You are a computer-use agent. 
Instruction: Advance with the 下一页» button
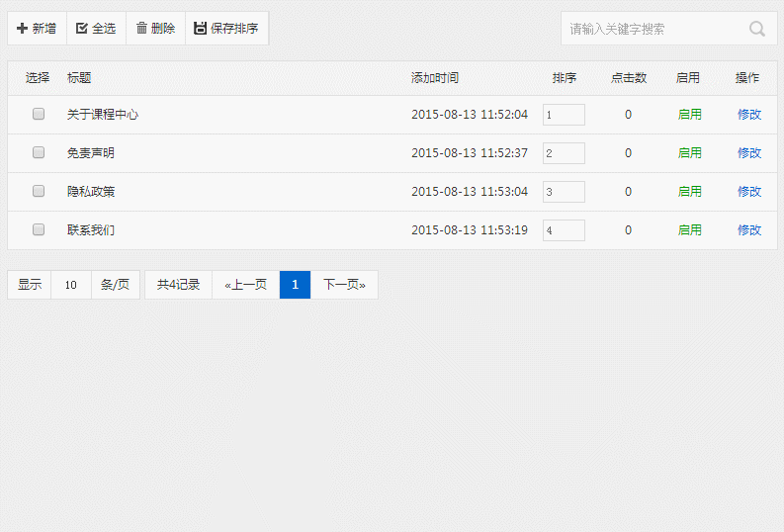click(344, 285)
